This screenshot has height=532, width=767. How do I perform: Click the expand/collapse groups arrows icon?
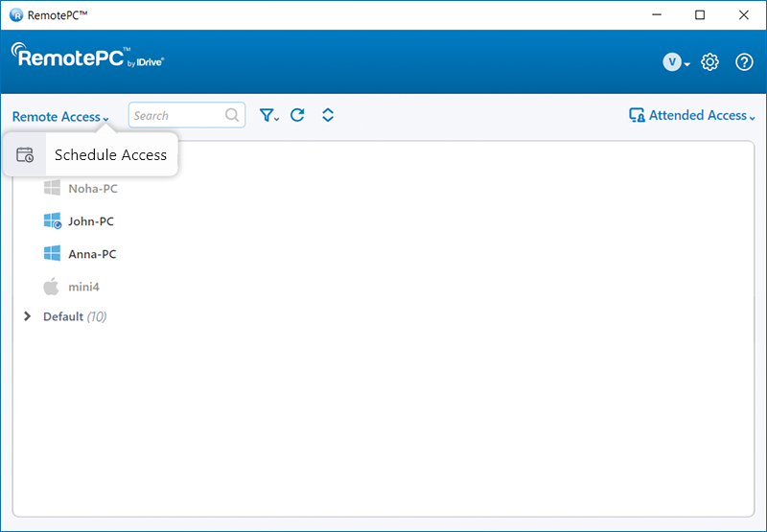point(328,115)
